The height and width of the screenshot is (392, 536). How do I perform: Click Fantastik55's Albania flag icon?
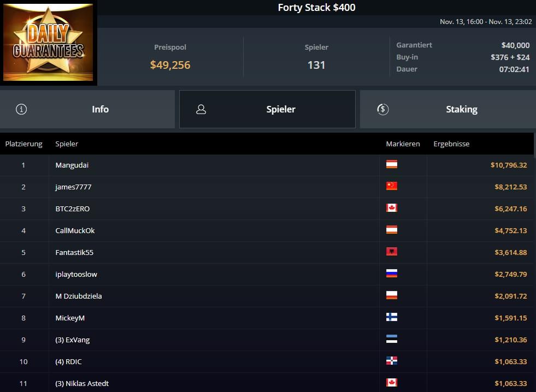tap(392, 252)
